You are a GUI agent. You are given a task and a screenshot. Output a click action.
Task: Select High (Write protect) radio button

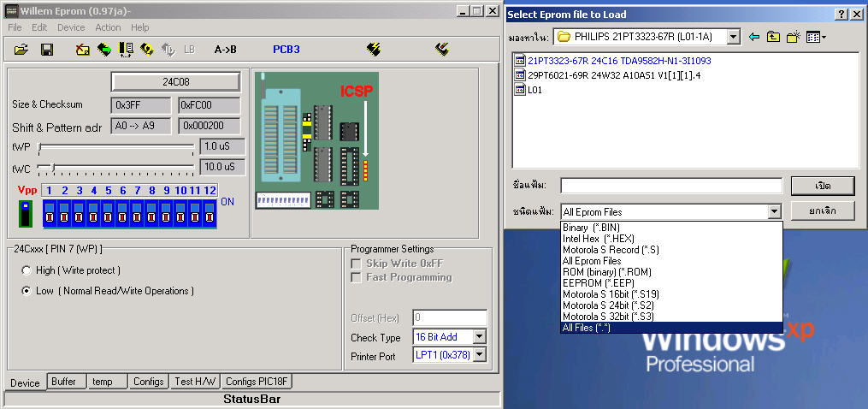26,270
